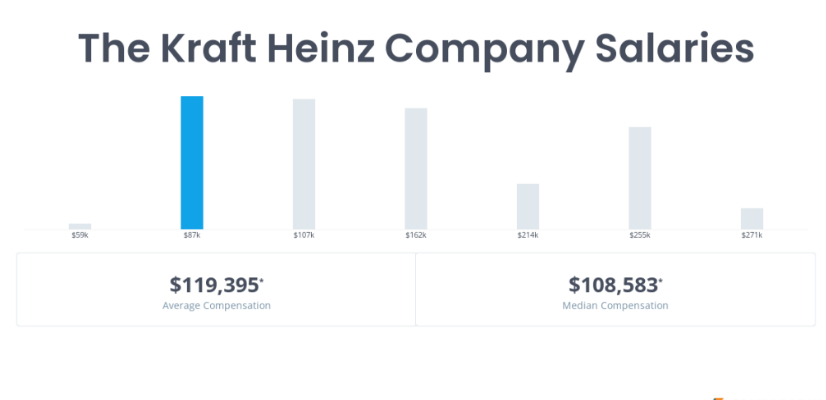
Task: Select the Median Compensation caption text
Action: click(x=615, y=305)
